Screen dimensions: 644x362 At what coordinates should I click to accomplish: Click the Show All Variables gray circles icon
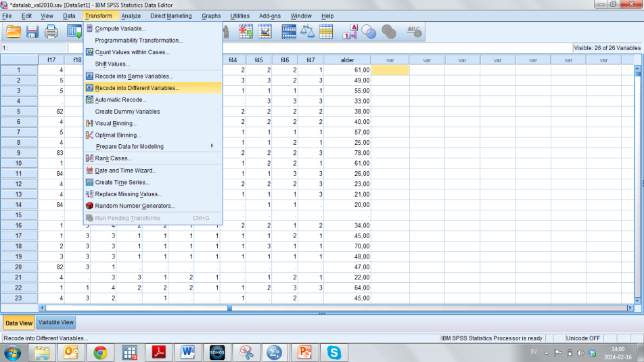pyautogui.click(x=388, y=32)
